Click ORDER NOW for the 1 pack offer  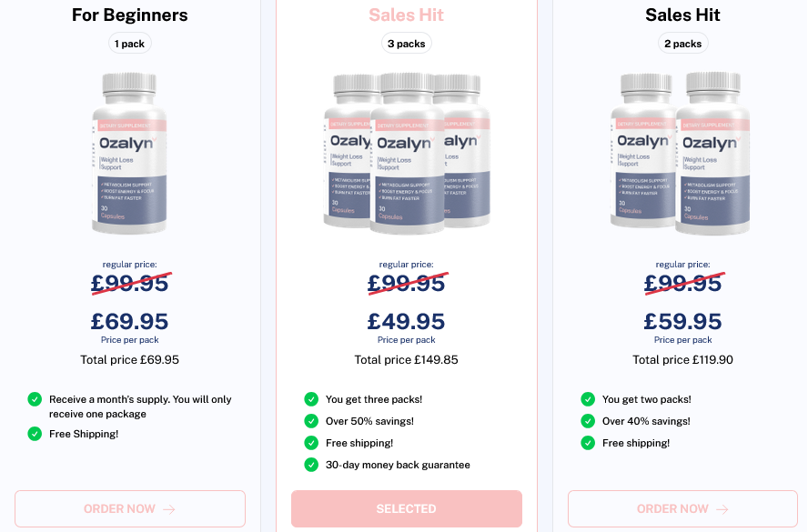click(x=130, y=509)
